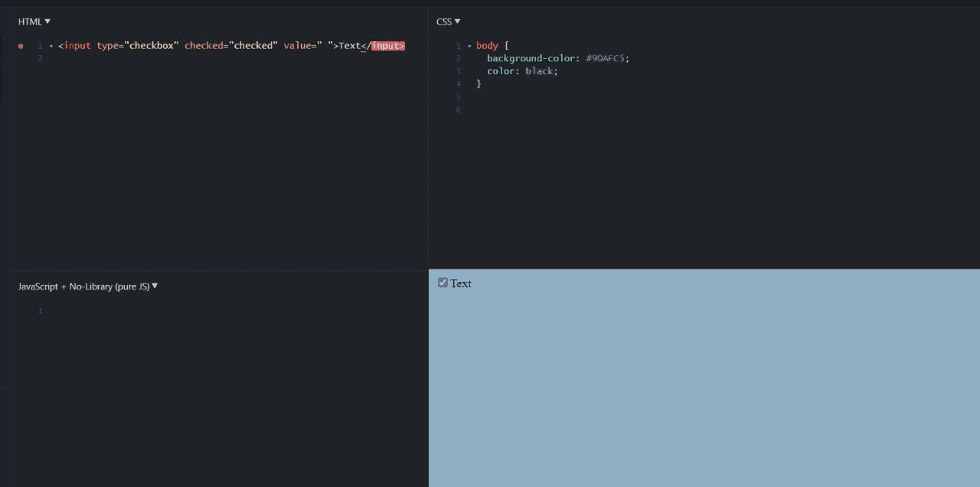Viewport: 980px width, 487px height.
Task: Click line number 5 in the CSS editor
Action: tap(458, 96)
